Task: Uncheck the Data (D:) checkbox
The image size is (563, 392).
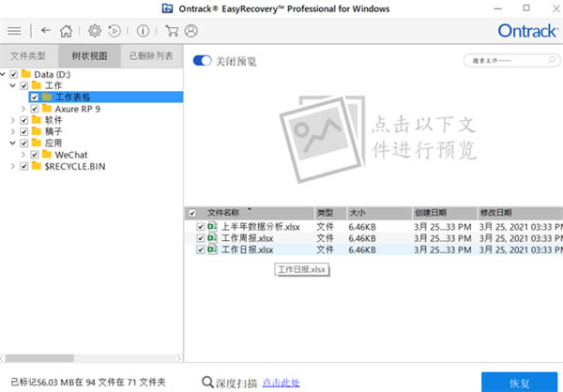Action: pyautogui.click(x=14, y=75)
